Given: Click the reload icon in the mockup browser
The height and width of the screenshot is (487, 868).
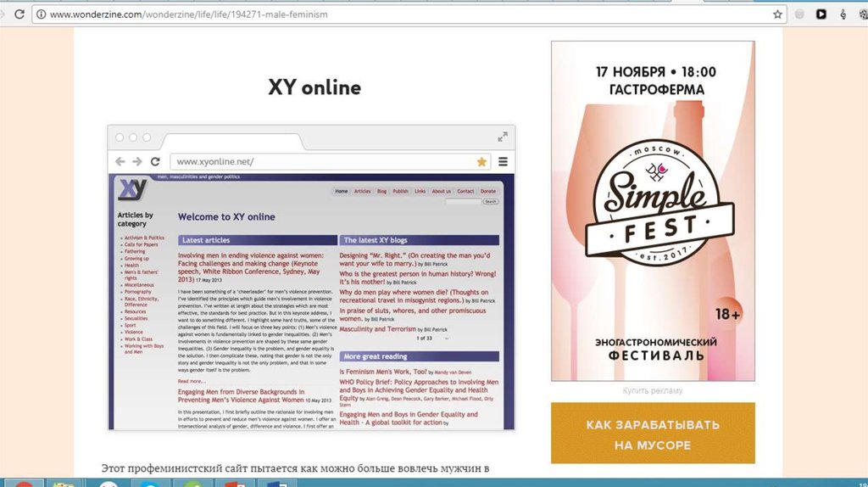Looking at the screenshot, I should click(155, 161).
